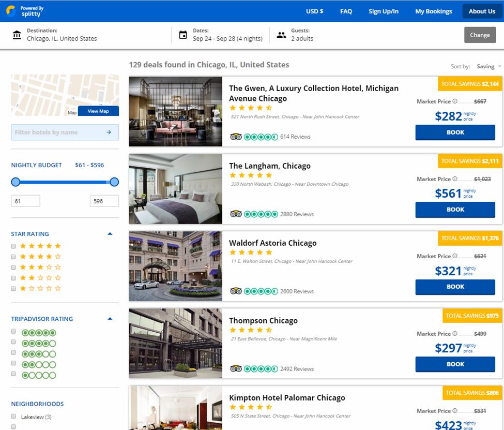The height and width of the screenshot is (430, 504).
Task: Focus the Filter hotels by name field
Action: coord(65,132)
